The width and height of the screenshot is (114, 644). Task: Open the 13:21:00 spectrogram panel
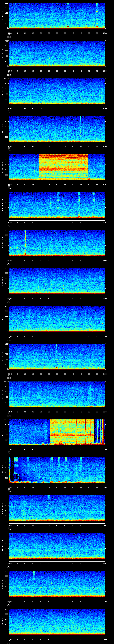tap(57, 280)
